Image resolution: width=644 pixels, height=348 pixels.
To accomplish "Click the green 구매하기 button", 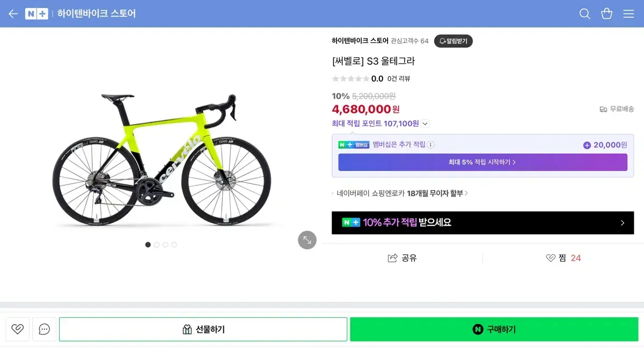I will 494,329.
